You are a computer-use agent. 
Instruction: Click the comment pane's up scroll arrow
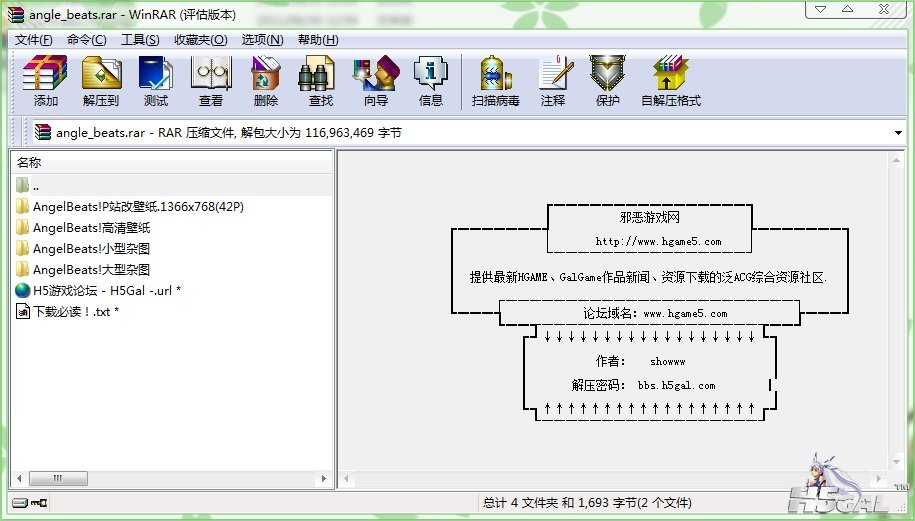point(897,159)
